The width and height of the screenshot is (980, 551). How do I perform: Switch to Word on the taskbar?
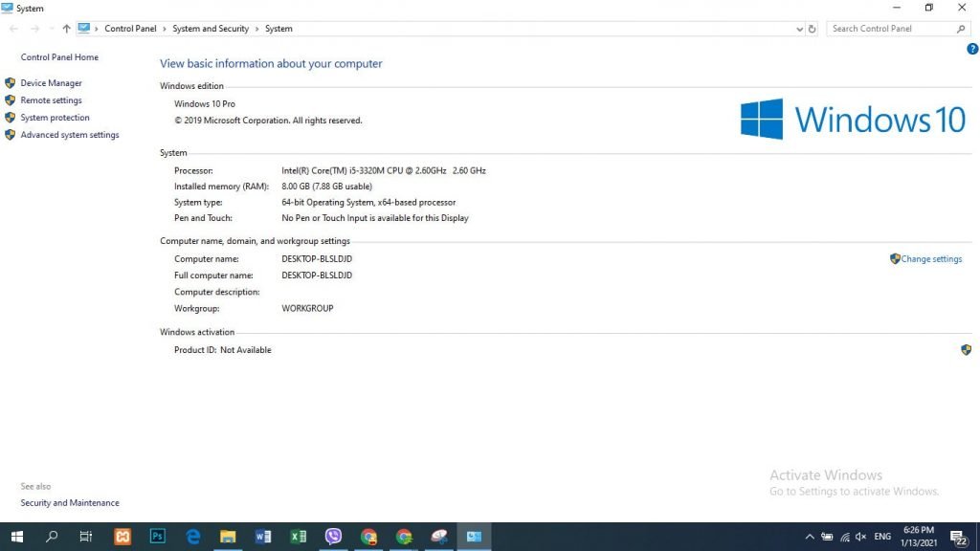point(263,537)
